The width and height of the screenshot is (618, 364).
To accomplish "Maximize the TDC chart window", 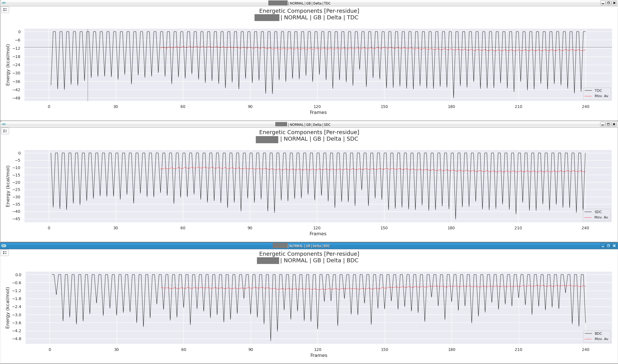I will click(608, 3).
